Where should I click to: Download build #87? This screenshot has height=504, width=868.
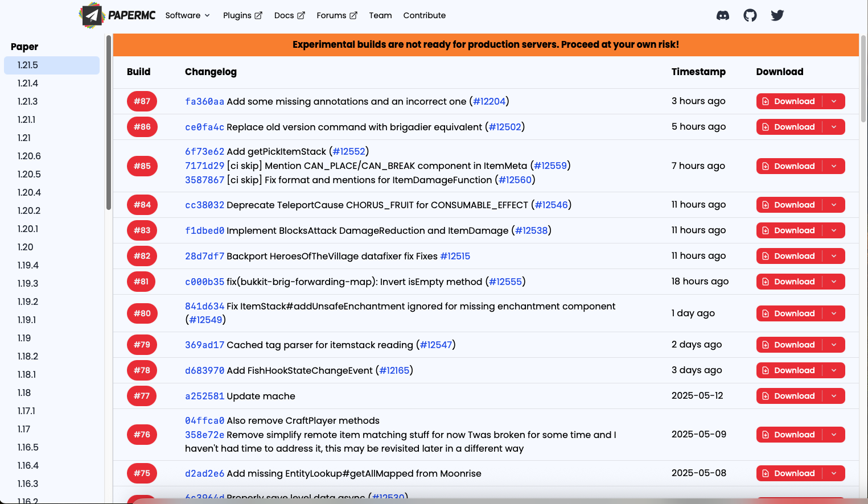[x=789, y=101]
